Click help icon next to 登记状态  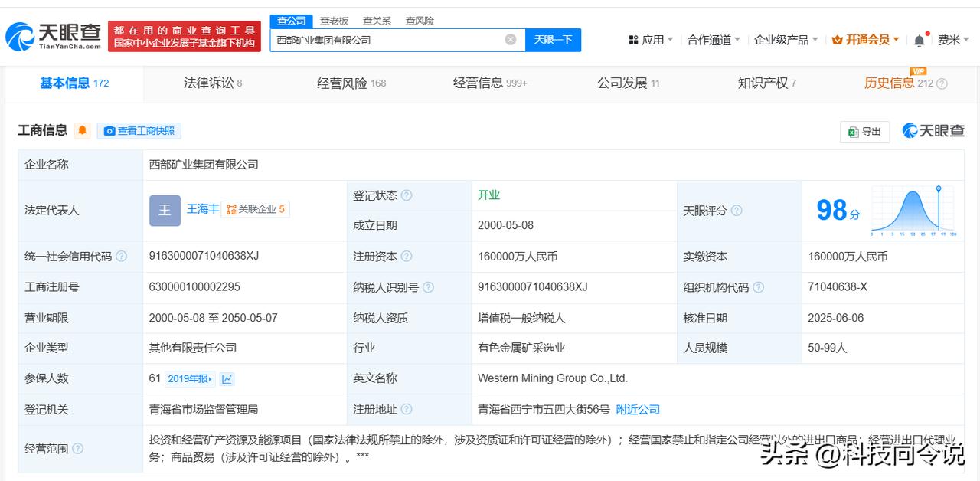(x=407, y=195)
